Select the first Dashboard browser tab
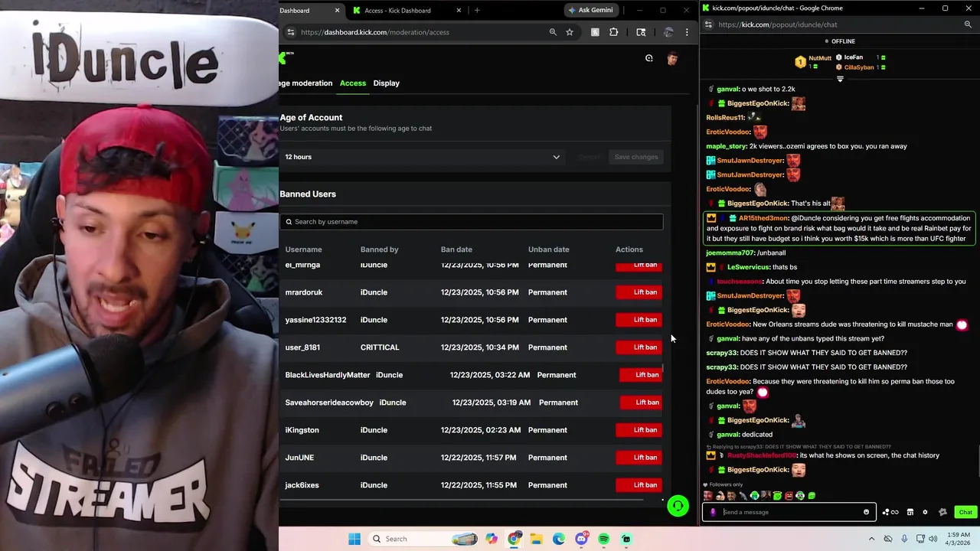This screenshot has height=551, width=980. pos(310,11)
